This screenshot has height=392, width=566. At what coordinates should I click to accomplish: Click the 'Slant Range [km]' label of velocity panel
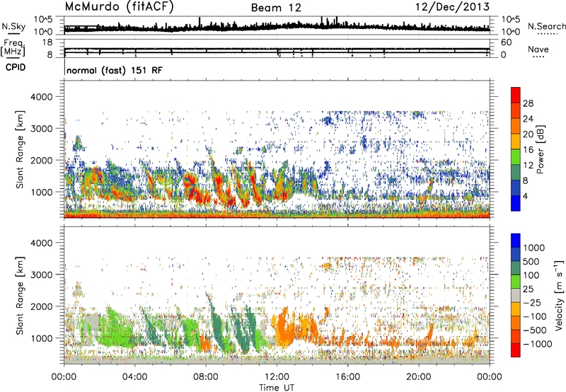coord(20,295)
